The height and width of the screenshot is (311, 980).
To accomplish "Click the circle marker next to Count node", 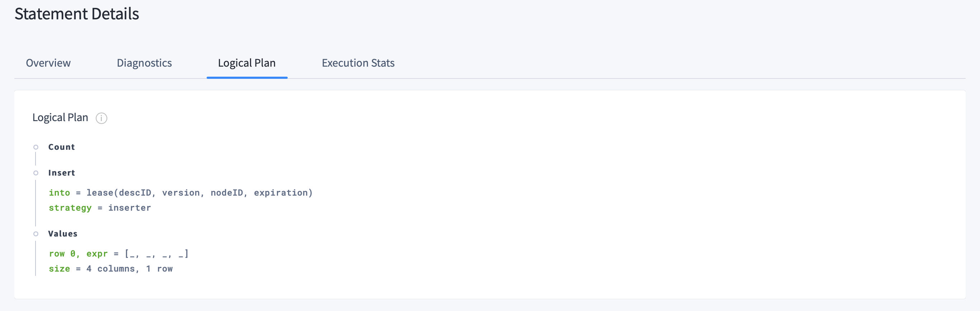I will [36, 147].
